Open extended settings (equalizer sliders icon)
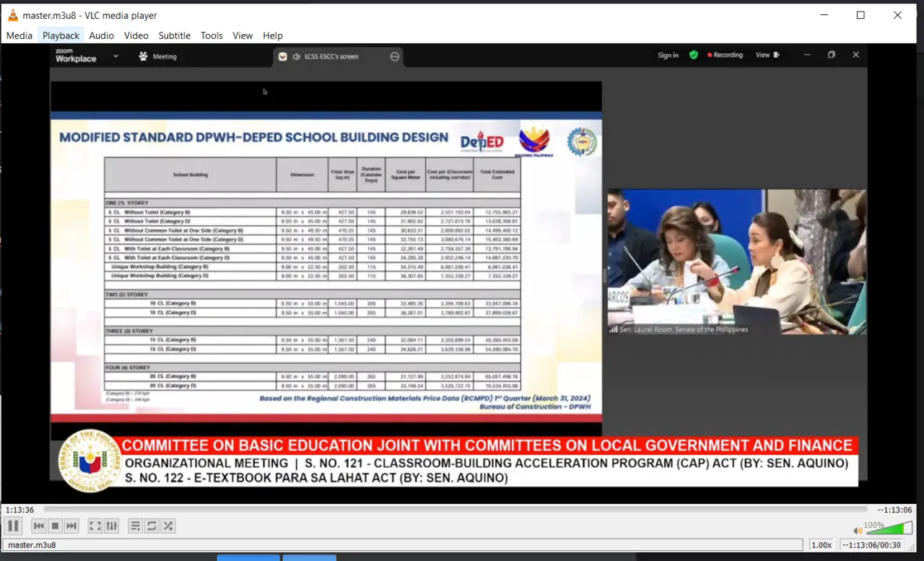The image size is (924, 561). tap(111, 526)
